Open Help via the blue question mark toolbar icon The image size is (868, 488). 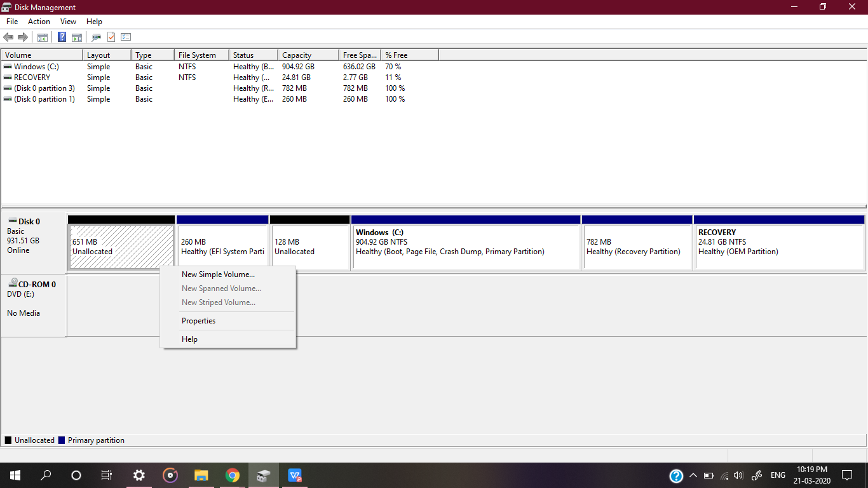tap(62, 36)
